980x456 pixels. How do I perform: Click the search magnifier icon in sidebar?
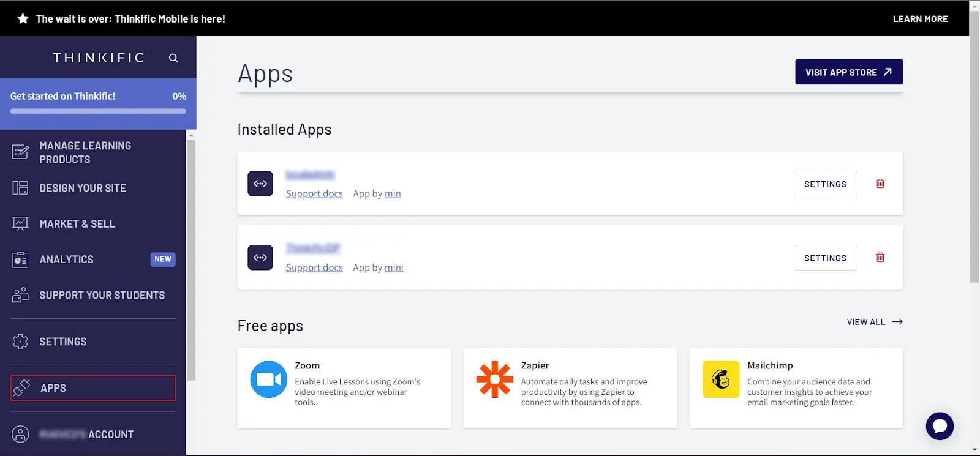[x=173, y=58]
